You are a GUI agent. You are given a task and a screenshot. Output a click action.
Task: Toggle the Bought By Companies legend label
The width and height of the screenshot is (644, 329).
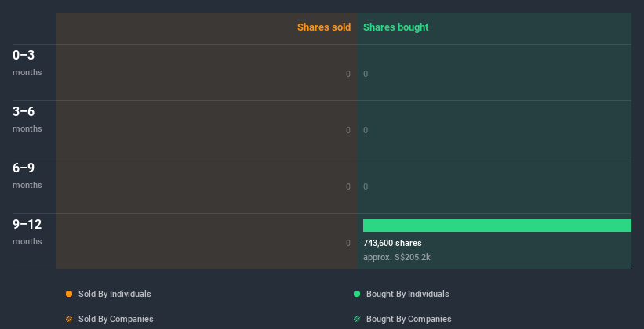[409, 319]
